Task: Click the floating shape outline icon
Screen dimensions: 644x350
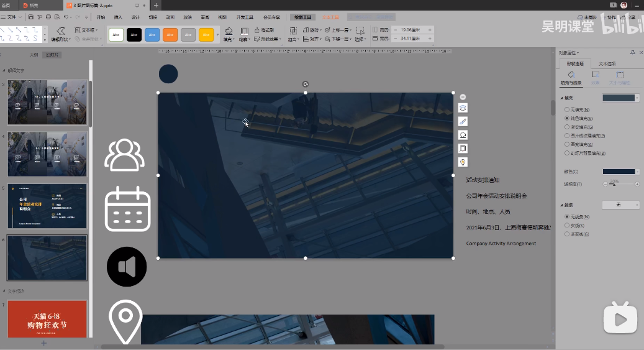Action: [463, 149]
